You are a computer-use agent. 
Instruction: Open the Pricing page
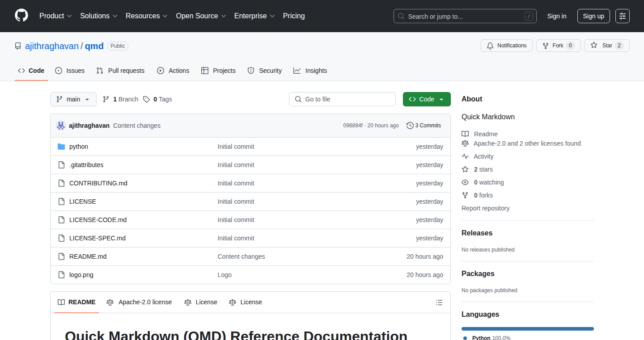click(294, 16)
